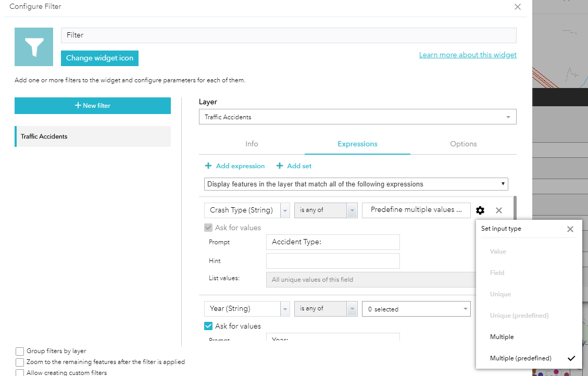Expand the Year 0 selected dropdown
The height and width of the screenshot is (376, 588).
point(465,309)
